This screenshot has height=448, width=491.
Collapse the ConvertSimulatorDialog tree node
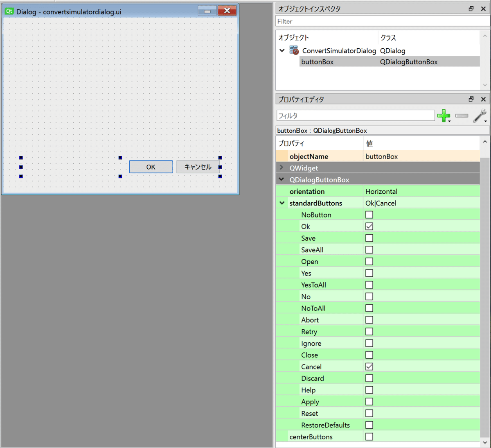point(282,50)
